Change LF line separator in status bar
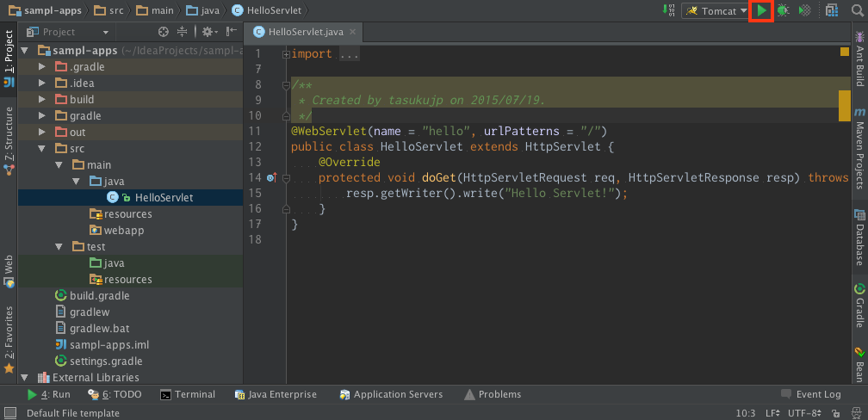868x420 pixels. click(772, 413)
